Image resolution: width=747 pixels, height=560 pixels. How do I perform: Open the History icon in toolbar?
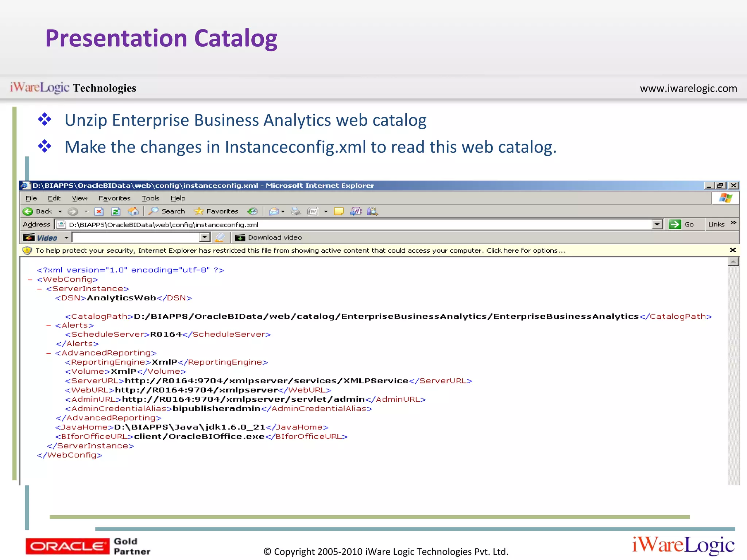252,211
